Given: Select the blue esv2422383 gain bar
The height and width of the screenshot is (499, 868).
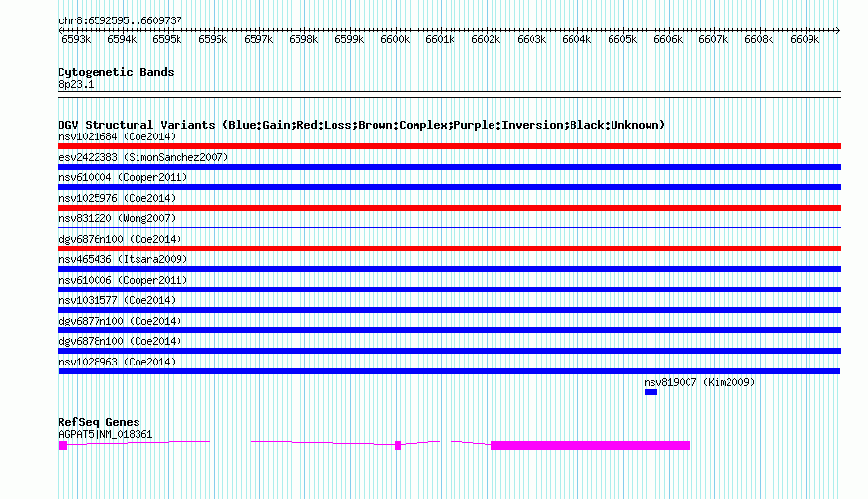Looking at the screenshot, I should (449, 167).
